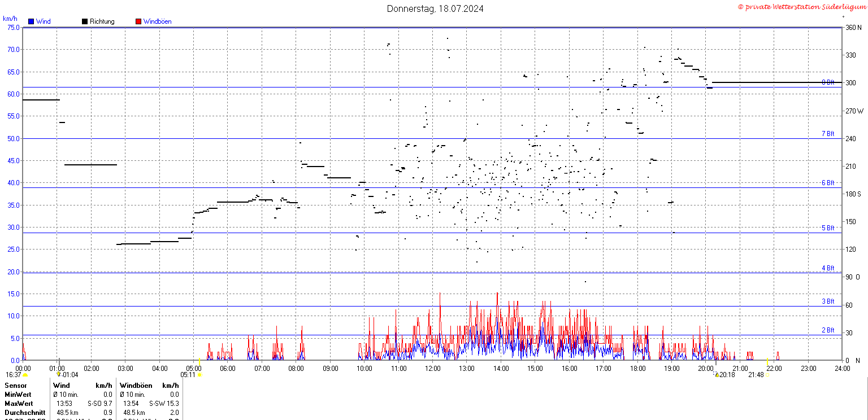This screenshot has height=420, width=868.
Task: Click the 6 Bft scale label
Action: coord(828,183)
